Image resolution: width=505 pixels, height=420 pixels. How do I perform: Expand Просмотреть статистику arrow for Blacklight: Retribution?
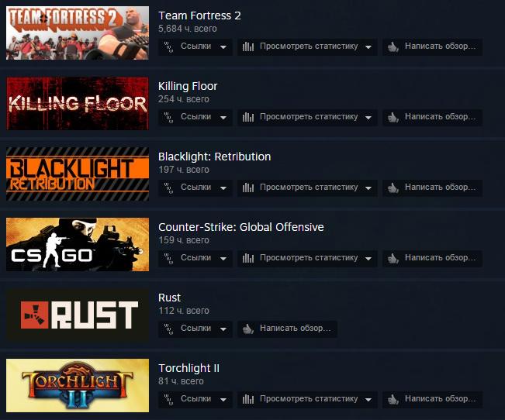point(368,188)
